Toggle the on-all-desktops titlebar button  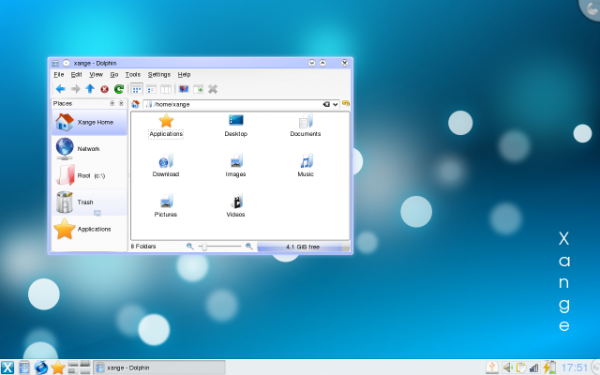pyautogui.click(x=67, y=63)
